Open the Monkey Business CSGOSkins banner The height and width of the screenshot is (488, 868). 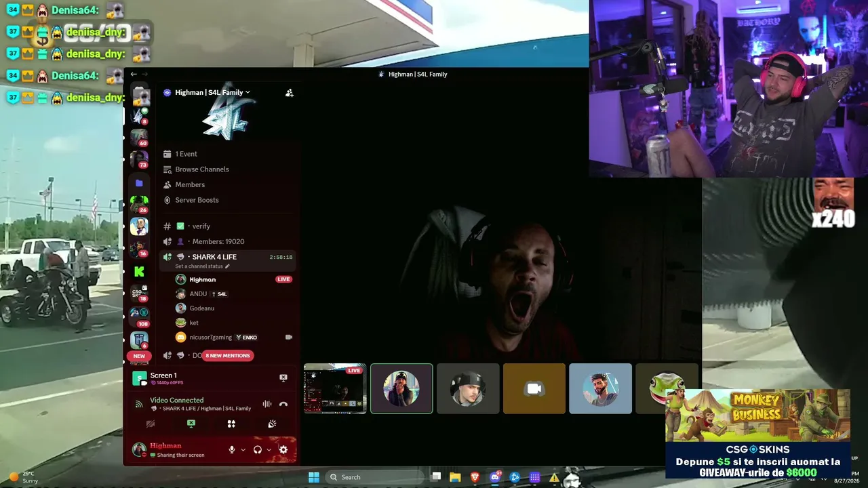point(757,434)
